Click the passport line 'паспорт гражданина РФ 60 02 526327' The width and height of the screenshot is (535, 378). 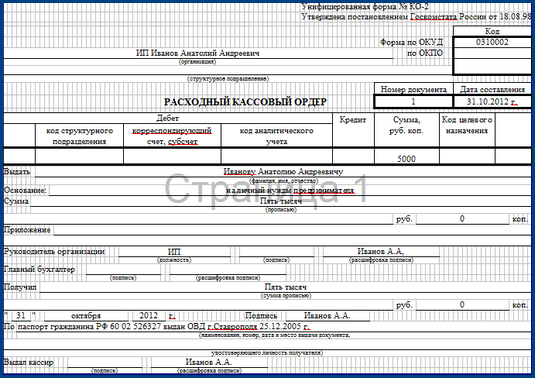click(89, 326)
